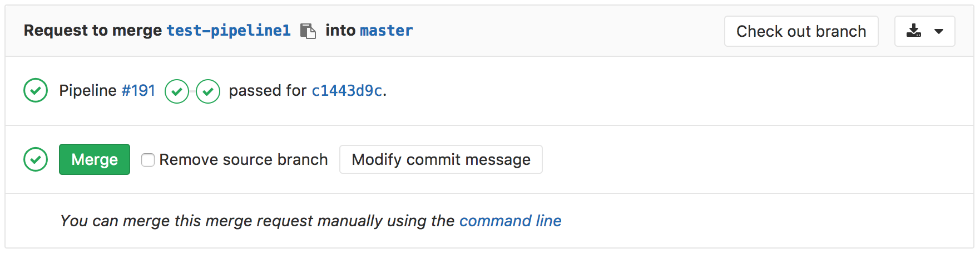Open the master target branch link
The width and height of the screenshot is (980, 253).
coord(386,31)
